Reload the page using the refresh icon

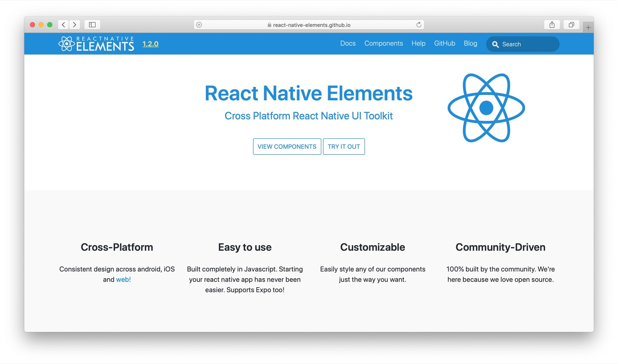[419, 25]
